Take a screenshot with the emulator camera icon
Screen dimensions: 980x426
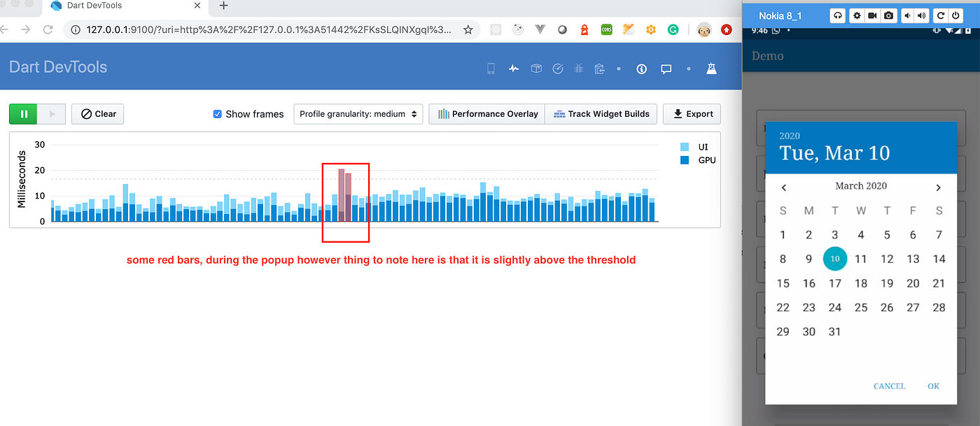(x=888, y=15)
